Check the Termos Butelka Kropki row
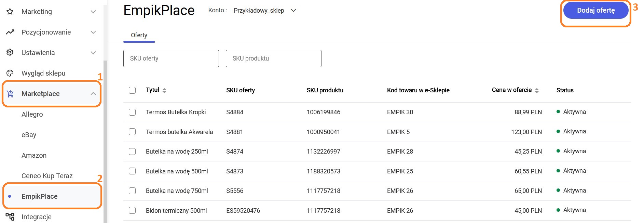 coord(132,112)
